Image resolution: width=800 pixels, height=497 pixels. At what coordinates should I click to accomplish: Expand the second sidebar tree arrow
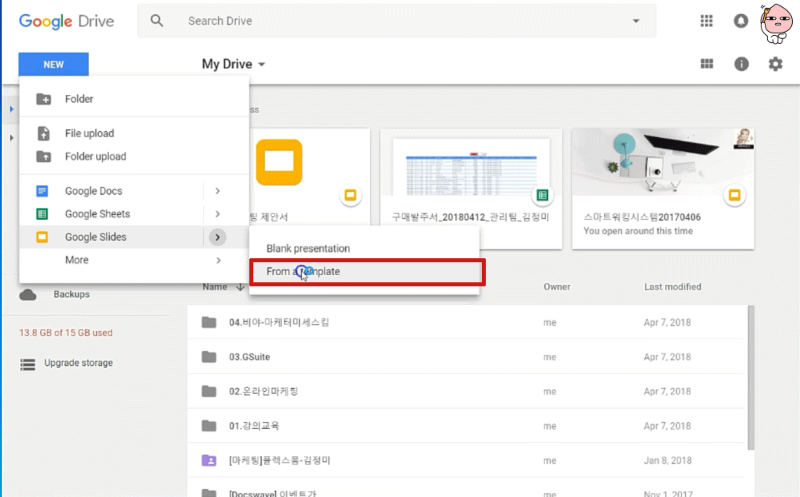(11, 138)
